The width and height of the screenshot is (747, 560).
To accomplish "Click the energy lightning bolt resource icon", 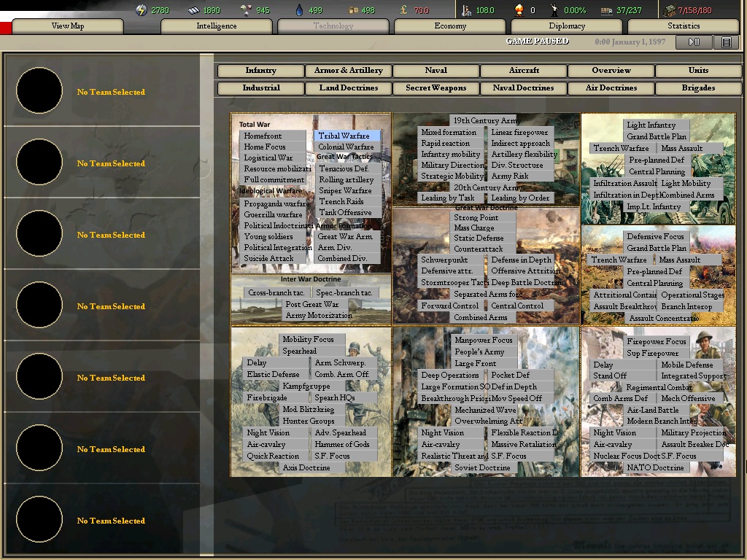I will pyautogui.click(x=142, y=10).
